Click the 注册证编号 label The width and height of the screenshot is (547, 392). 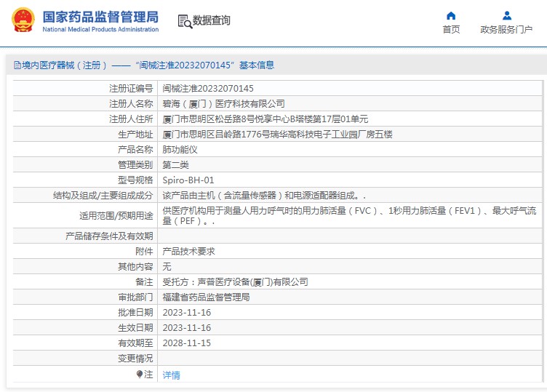(x=131, y=89)
